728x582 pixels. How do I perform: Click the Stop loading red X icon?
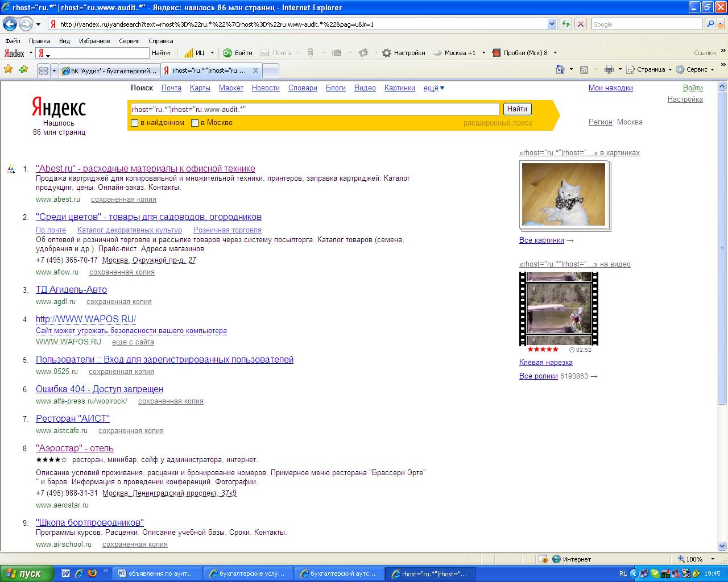(x=581, y=24)
